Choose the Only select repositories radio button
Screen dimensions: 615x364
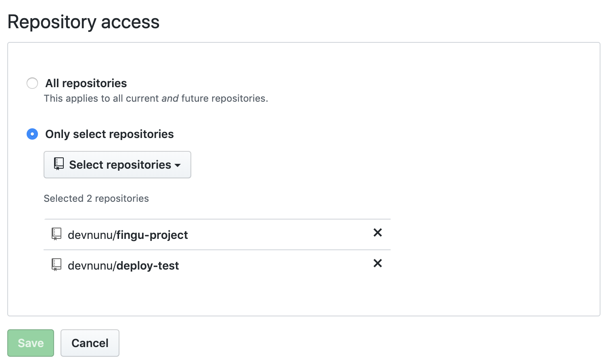coord(32,134)
